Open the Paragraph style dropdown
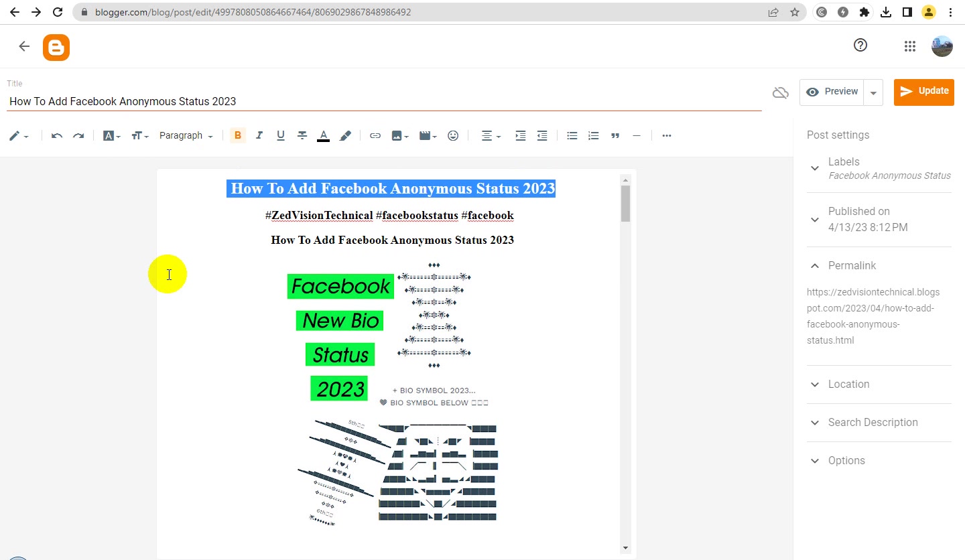The height and width of the screenshot is (560, 965). tap(186, 136)
